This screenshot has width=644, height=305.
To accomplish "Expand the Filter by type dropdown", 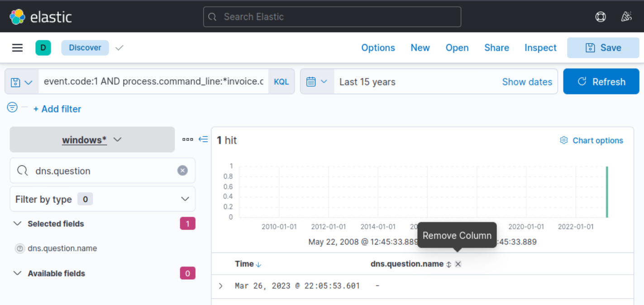I will (185, 199).
